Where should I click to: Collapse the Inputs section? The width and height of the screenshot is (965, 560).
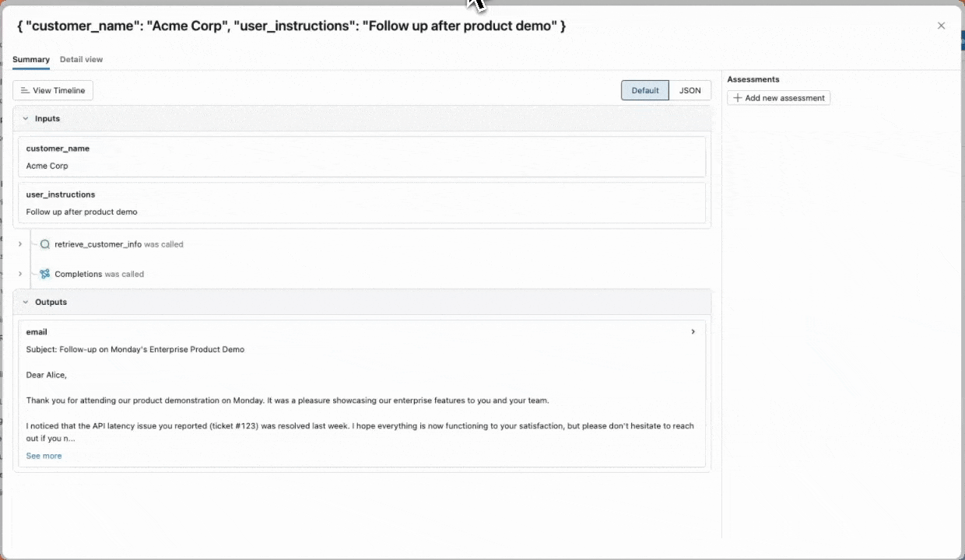(48, 118)
